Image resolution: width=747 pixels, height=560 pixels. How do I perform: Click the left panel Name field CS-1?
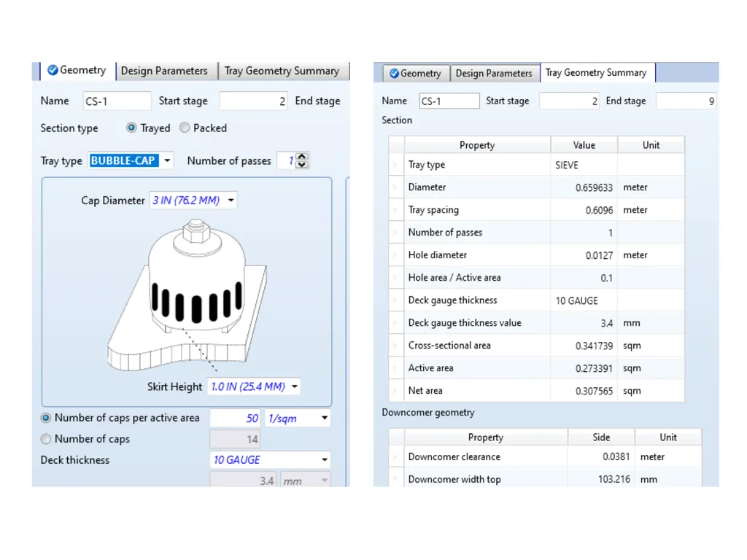[x=117, y=101]
